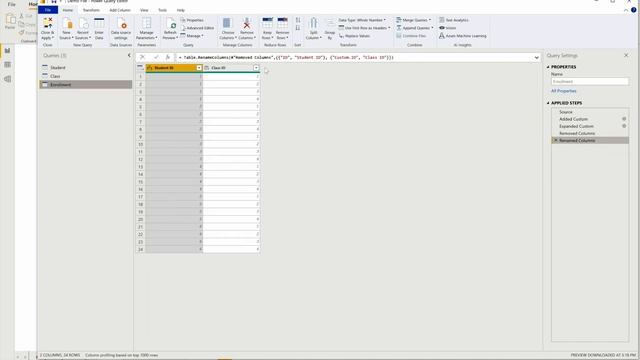Open the gear for Added Custom step
The image size is (640, 360).
pyautogui.click(x=624, y=119)
